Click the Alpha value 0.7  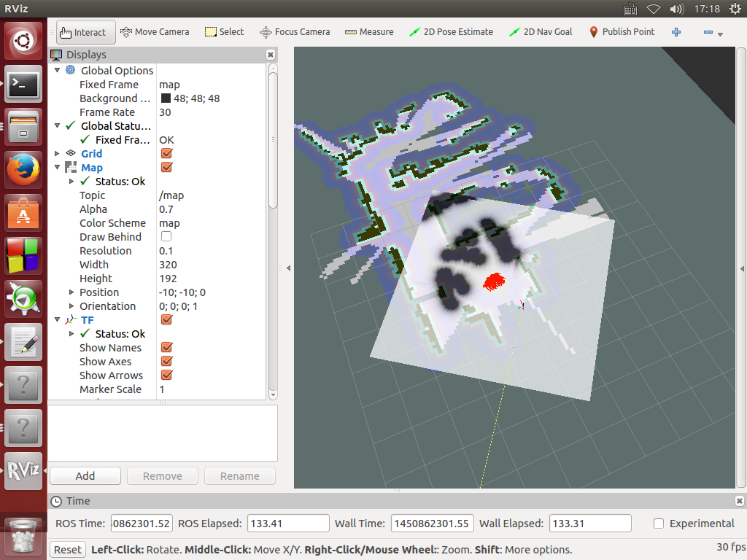(x=166, y=209)
